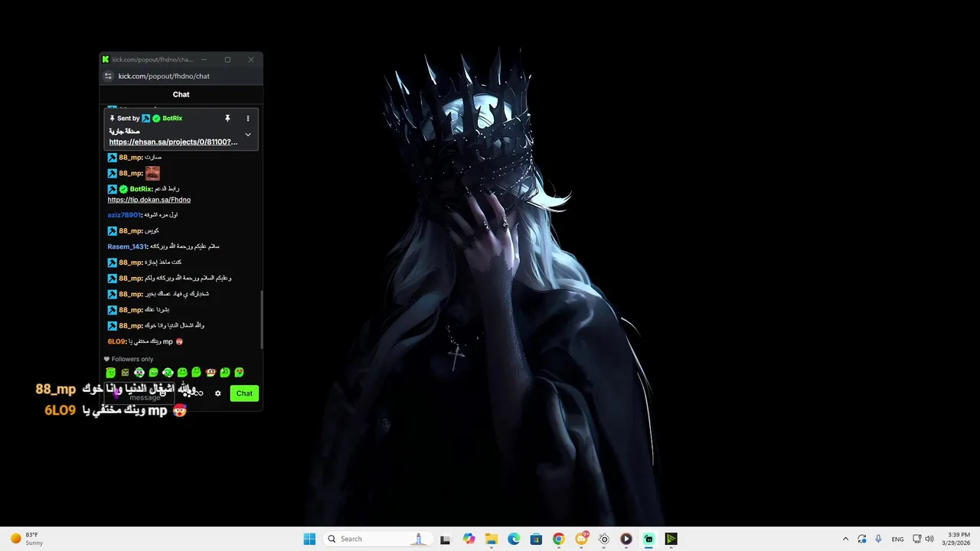Screen dimensions: 980x551
Task: Select the brown and red emote
Action: (x=211, y=373)
